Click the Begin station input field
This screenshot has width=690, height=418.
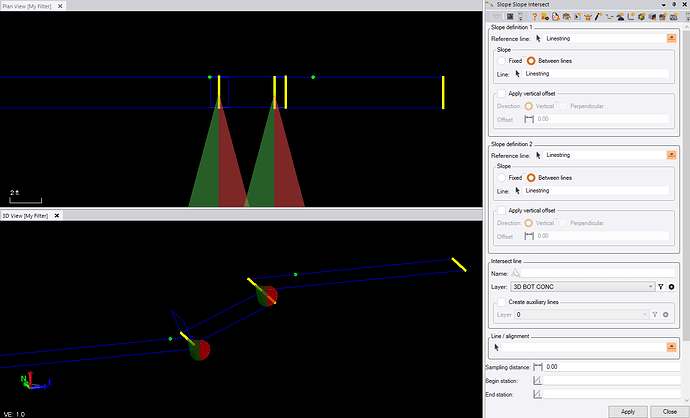click(612, 381)
